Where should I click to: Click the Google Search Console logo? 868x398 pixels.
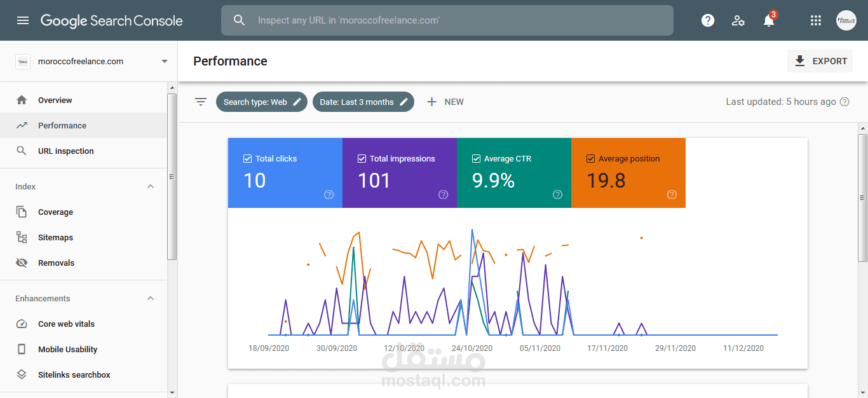112,20
